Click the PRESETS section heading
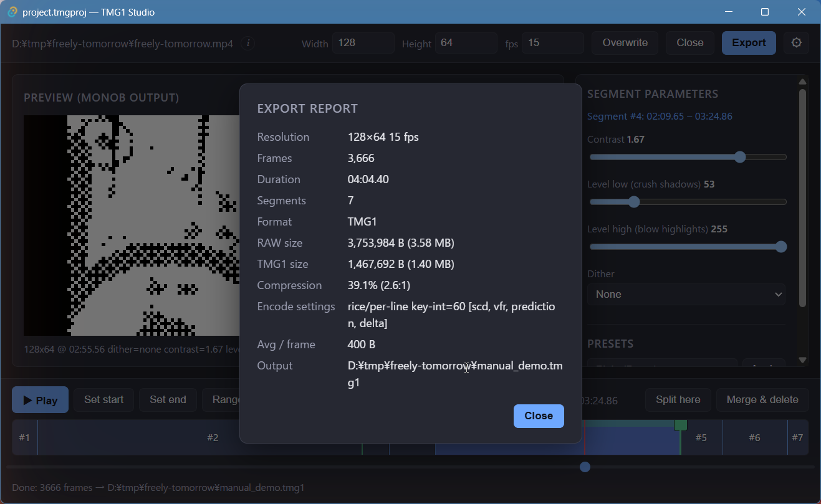Image resolution: width=821 pixels, height=504 pixels. 610,344
